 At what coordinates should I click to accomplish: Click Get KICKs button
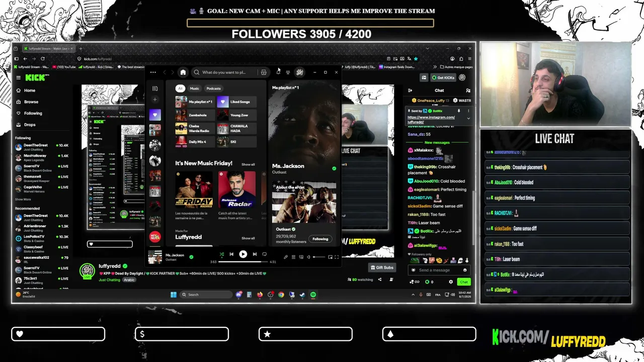pyautogui.click(x=443, y=77)
